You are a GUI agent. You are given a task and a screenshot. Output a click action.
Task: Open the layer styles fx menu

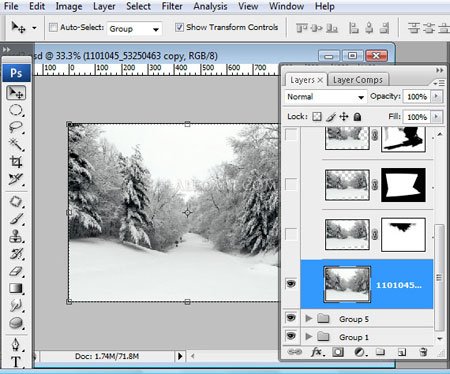pos(317,352)
